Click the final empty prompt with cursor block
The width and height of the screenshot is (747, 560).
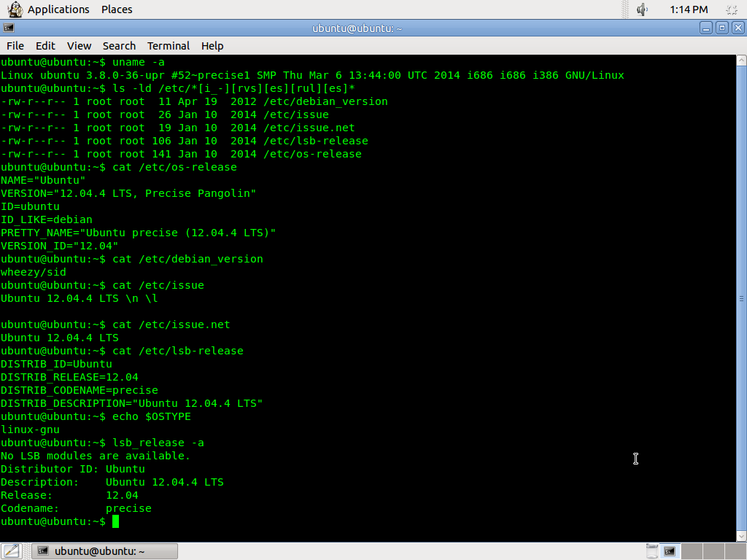coord(60,522)
